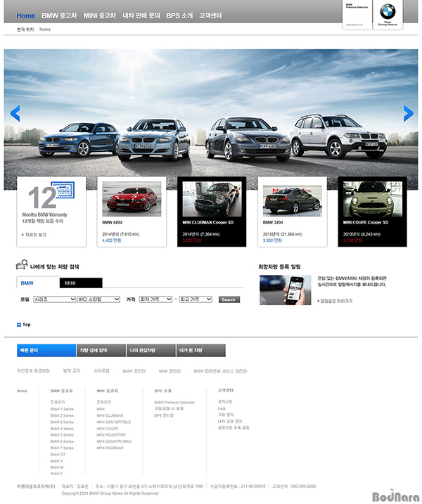Click the 12 Months warranty certificate icon
This screenshot has width=422, height=504.
coord(63,190)
